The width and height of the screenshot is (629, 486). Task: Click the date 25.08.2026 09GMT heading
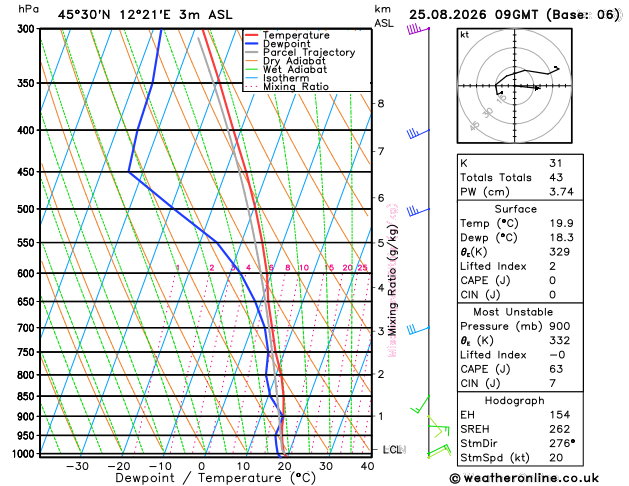(515, 15)
